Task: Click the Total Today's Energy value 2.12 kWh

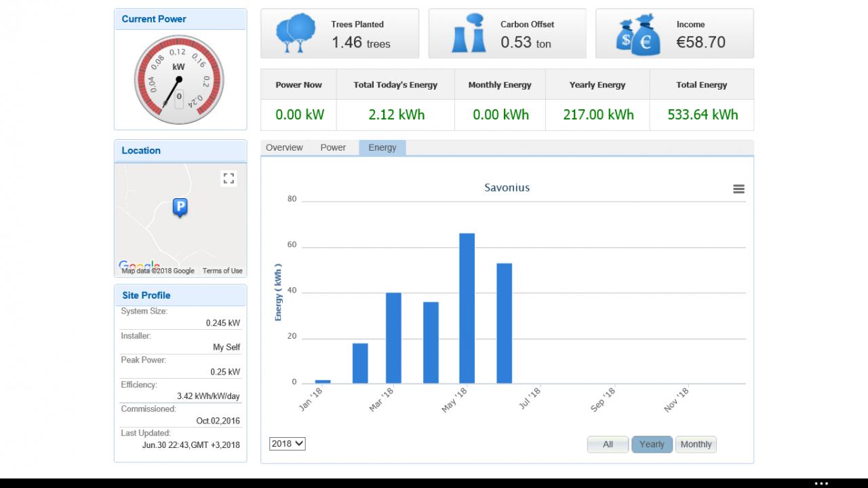Action: 397,115
